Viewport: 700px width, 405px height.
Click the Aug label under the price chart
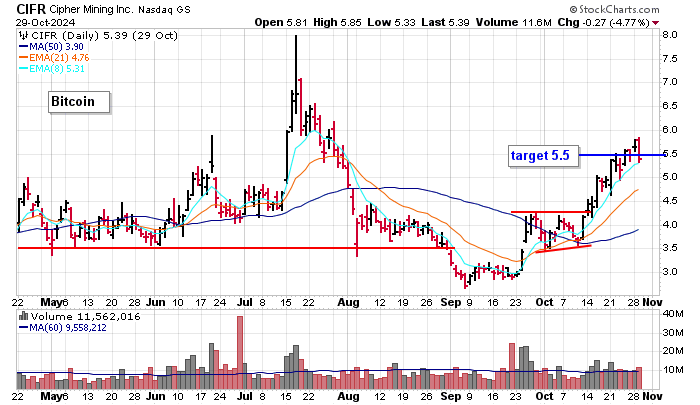tap(348, 302)
